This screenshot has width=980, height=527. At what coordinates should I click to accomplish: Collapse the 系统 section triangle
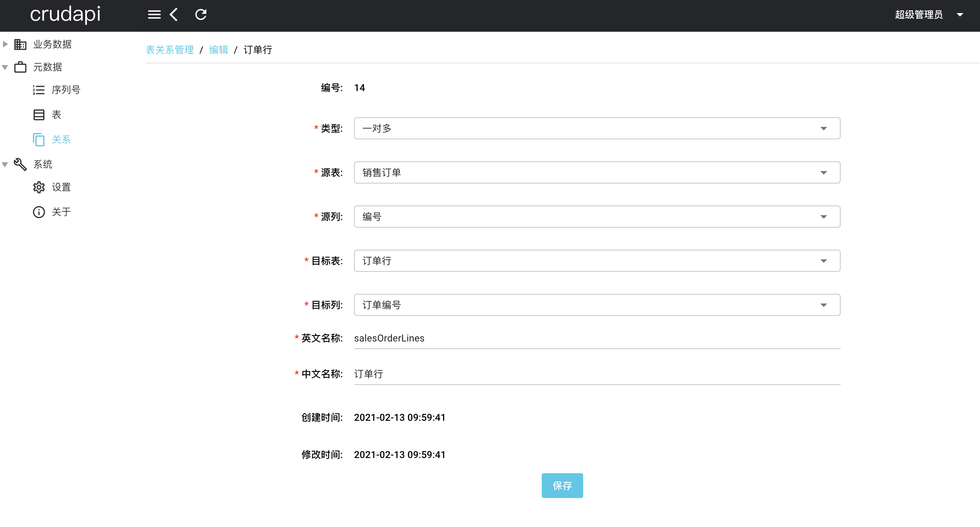(5, 164)
